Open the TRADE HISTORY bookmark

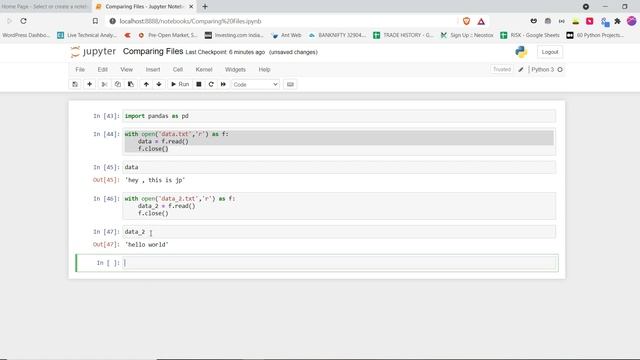click(403, 36)
